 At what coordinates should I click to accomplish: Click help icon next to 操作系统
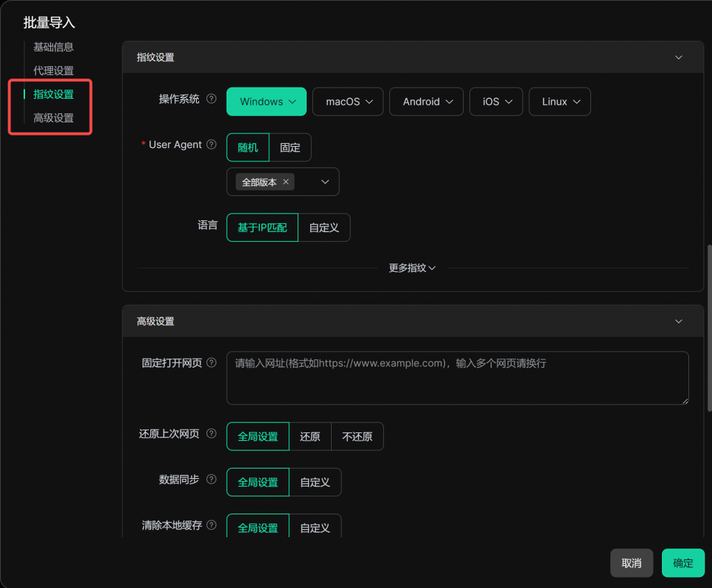(211, 99)
